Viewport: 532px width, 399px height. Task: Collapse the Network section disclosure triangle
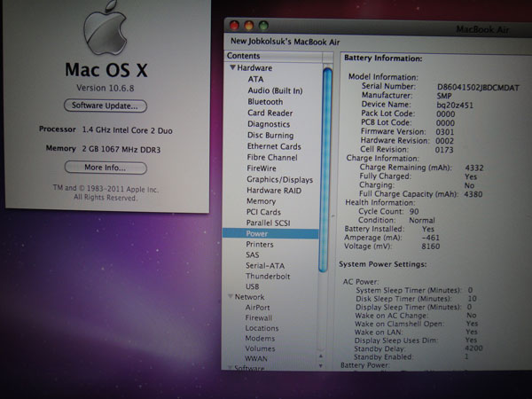click(x=231, y=297)
